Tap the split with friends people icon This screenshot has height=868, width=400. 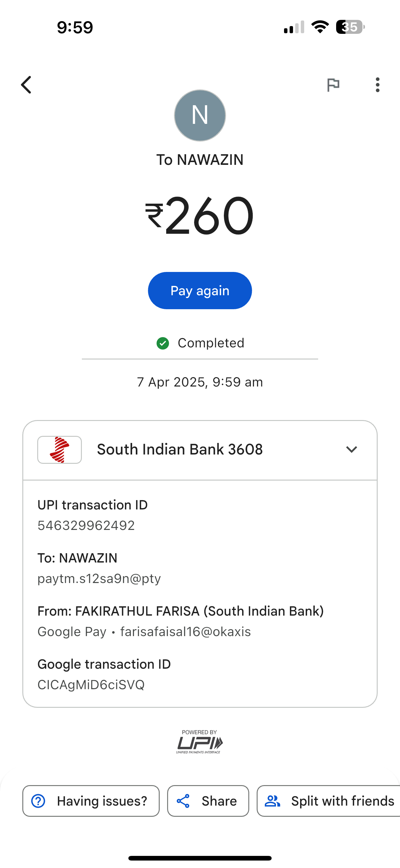(272, 801)
